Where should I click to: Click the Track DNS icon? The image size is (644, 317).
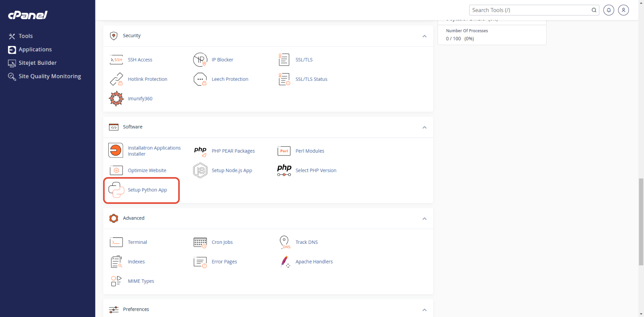pyautogui.click(x=284, y=242)
